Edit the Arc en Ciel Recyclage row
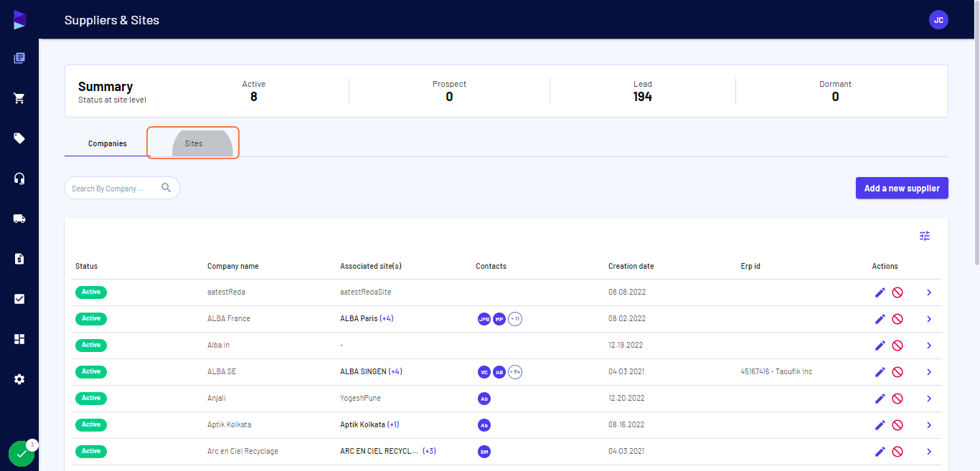980x471 pixels. point(880,452)
